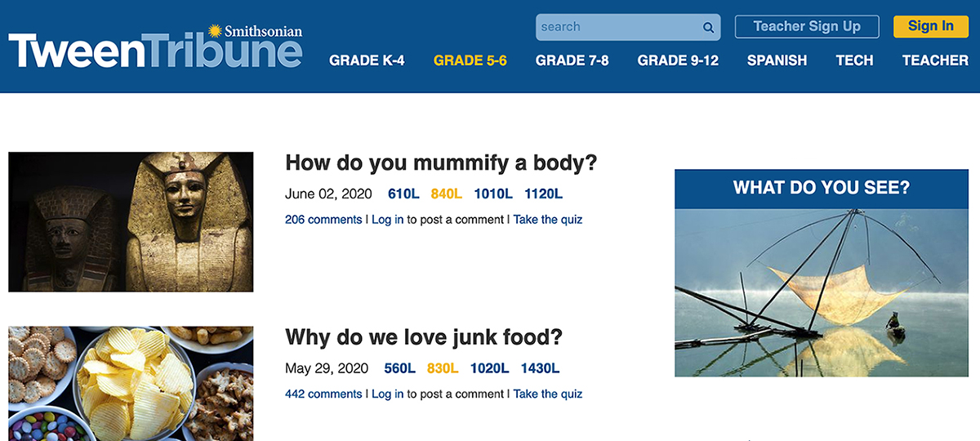Go to the GRADE 7-8 section
Viewport: 980px width, 441px height.
pos(572,60)
